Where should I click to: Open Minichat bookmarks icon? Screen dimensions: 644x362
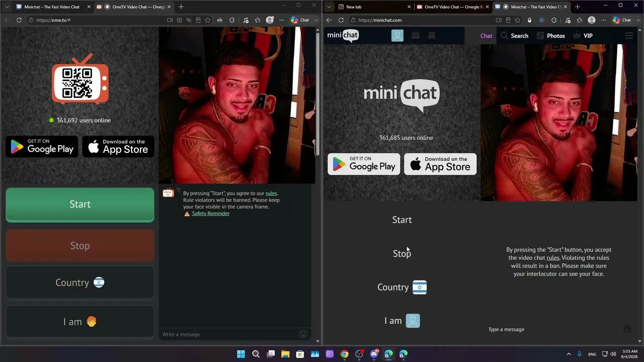pos(431,36)
